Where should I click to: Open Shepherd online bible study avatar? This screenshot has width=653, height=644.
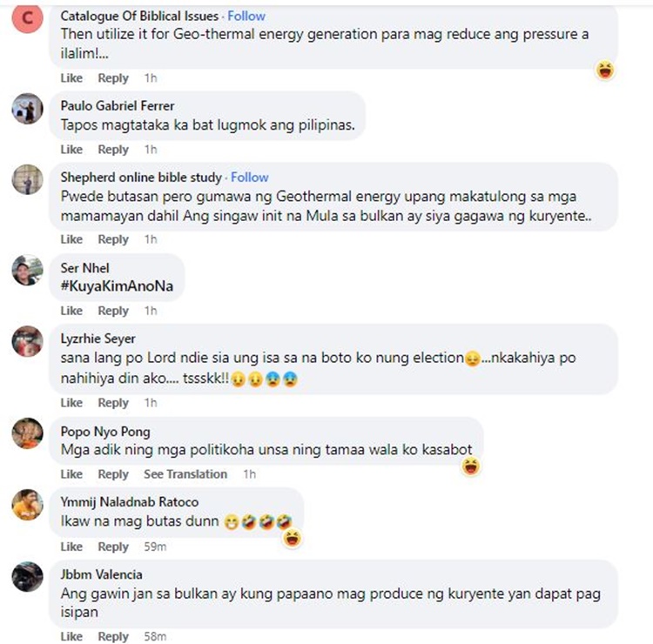28,180
